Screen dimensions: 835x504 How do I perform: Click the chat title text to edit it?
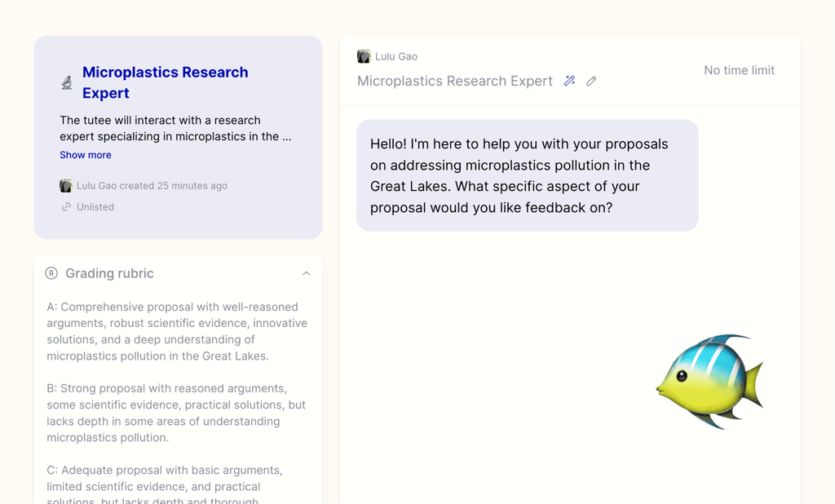tap(454, 81)
